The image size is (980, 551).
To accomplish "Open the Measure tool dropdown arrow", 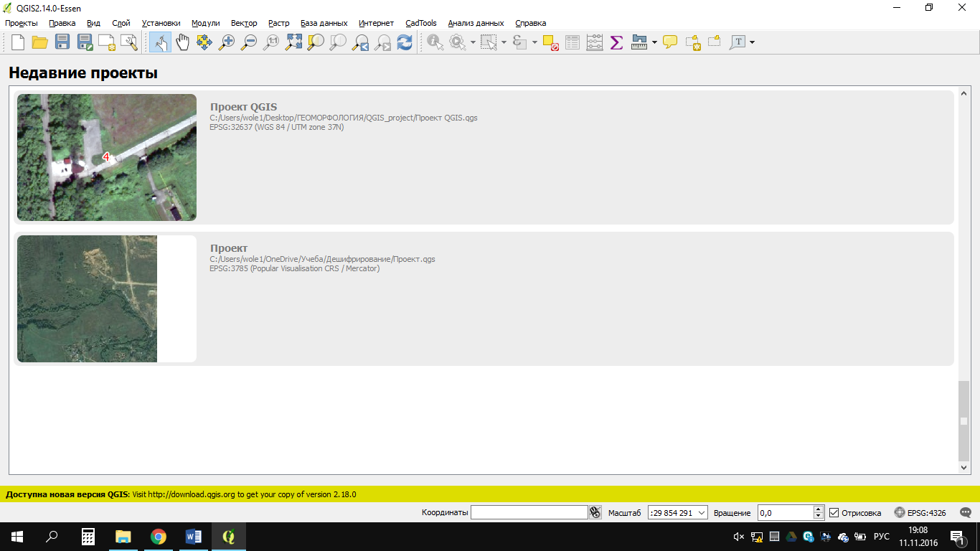I will click(x=654, y=42).
